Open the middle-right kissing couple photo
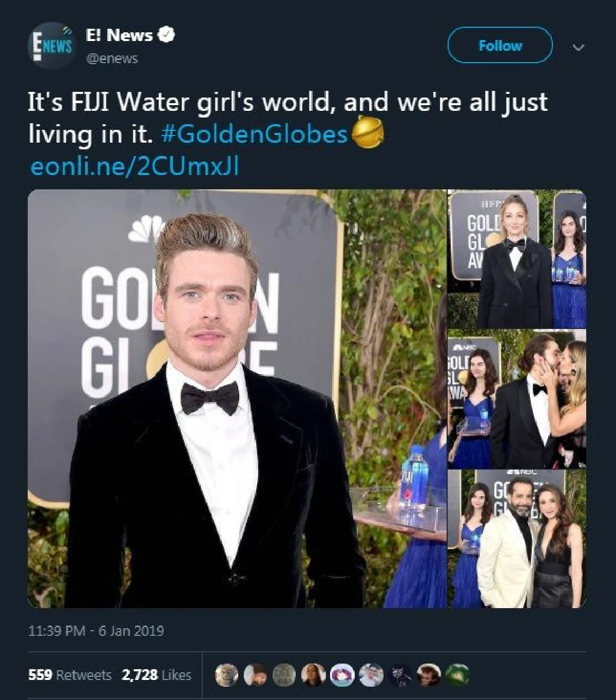Image resolution: width=616 pixels, height=700 pixels. (x=517, y=399)
